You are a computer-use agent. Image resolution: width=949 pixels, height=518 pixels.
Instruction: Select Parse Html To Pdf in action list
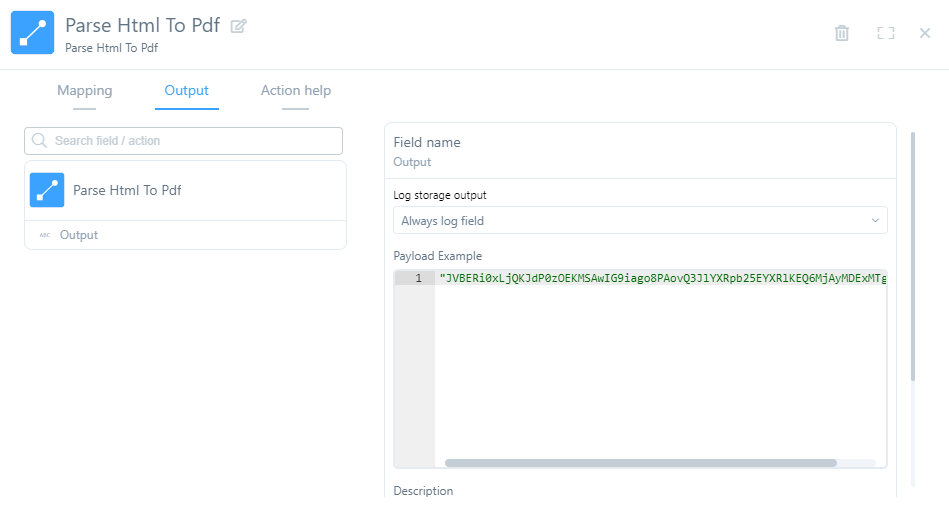point(185,190)
